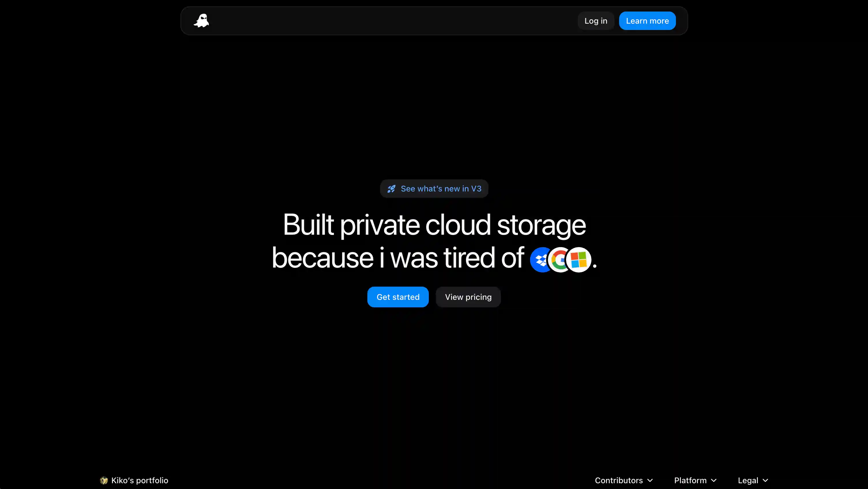Click the Get started button
The width and height of the screenshot is (868, 489).
(398, 297)
